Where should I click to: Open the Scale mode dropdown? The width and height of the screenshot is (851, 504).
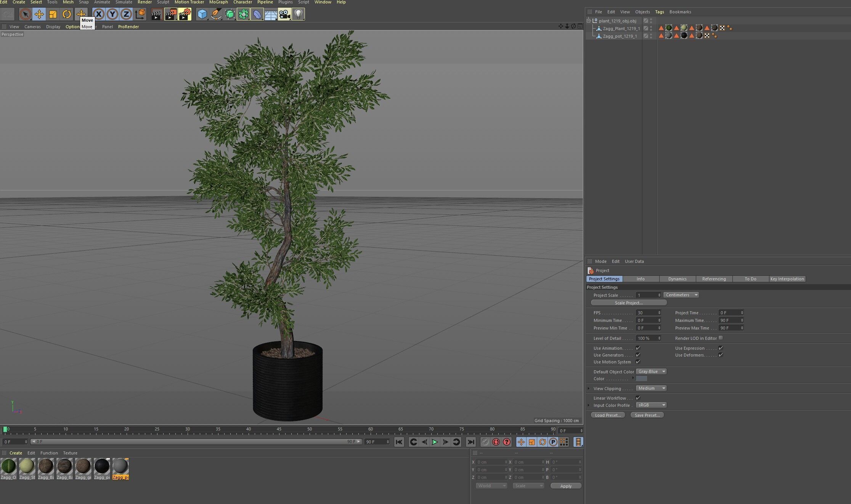click(x=528, y=486)
